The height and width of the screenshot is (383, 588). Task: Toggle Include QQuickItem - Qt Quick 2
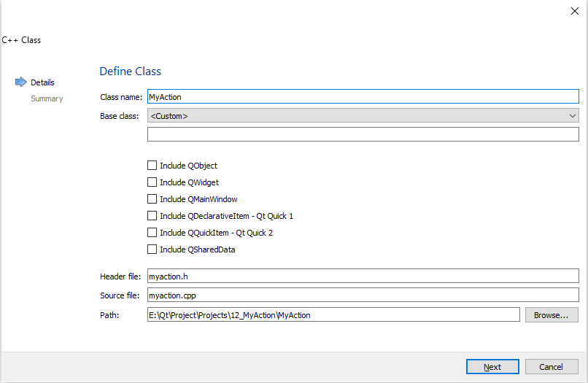click(x=152, y=233)
